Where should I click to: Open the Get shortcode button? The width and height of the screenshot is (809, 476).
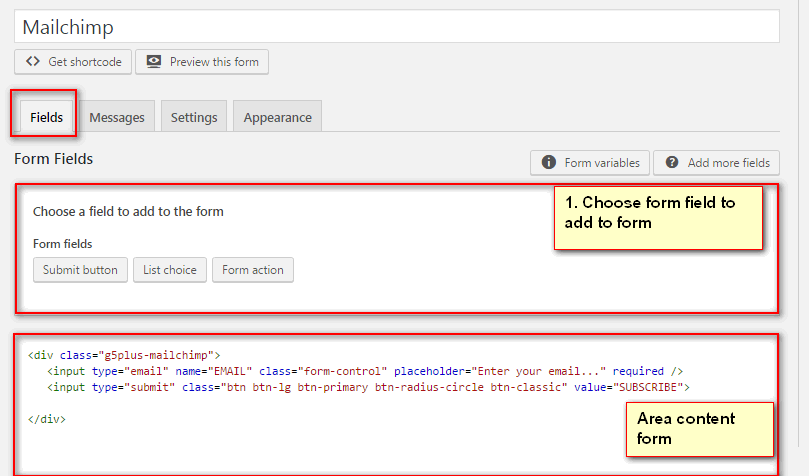tap(73, 62)
